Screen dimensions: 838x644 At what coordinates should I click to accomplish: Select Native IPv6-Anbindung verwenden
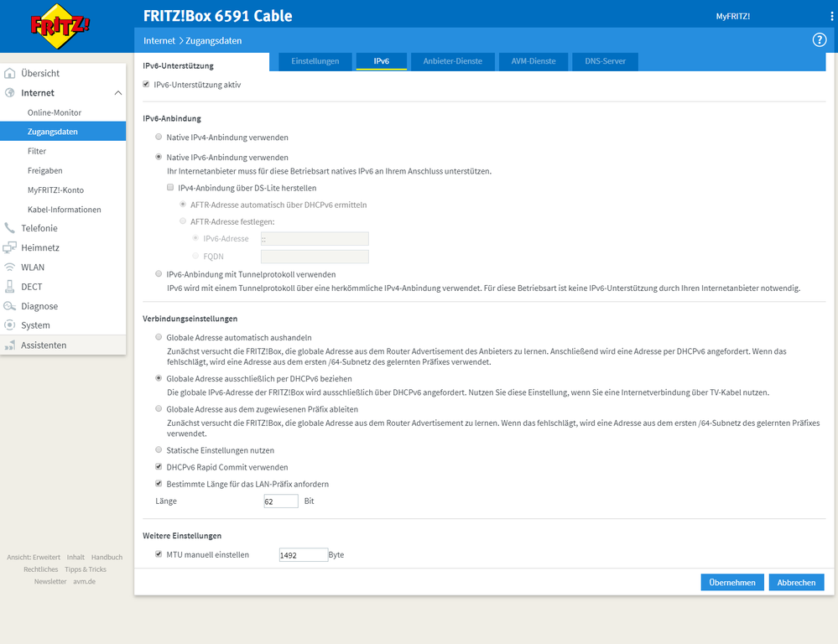159,157
